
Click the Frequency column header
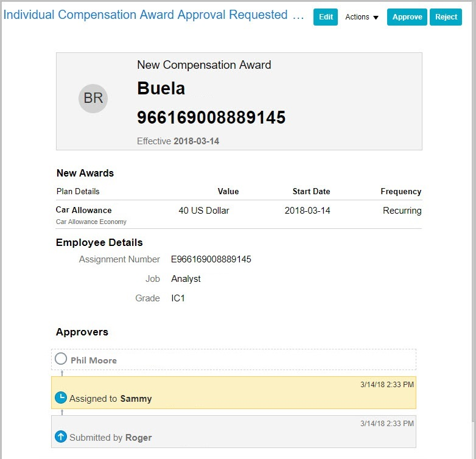[x=401, y=191]
